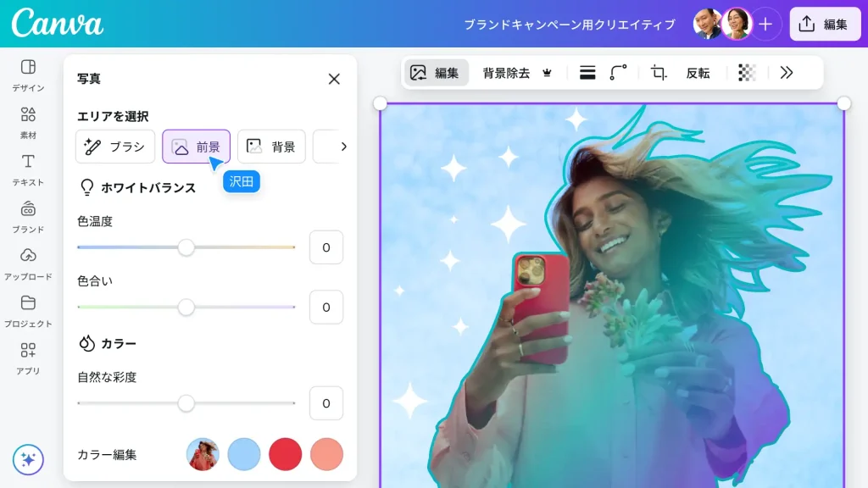The image size is (868, 488).
Task: Click the Background Remover (背景除去) toolbar item
Action: [x=517, y=73]
